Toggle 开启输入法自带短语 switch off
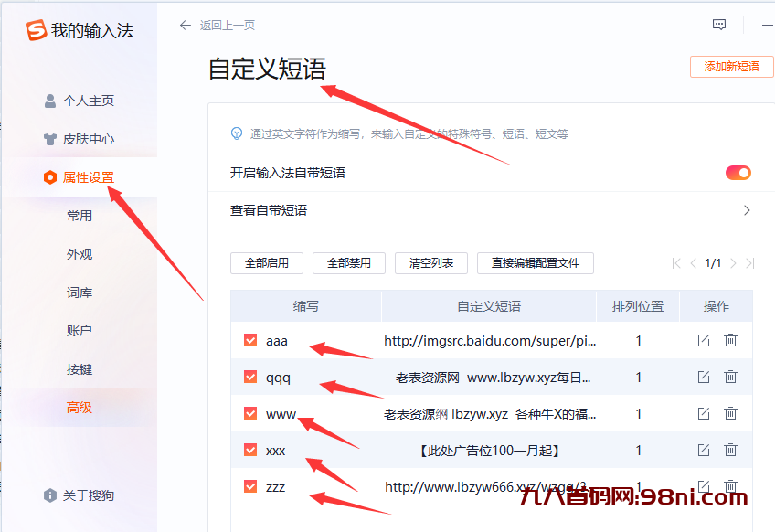 coord(738,173)
